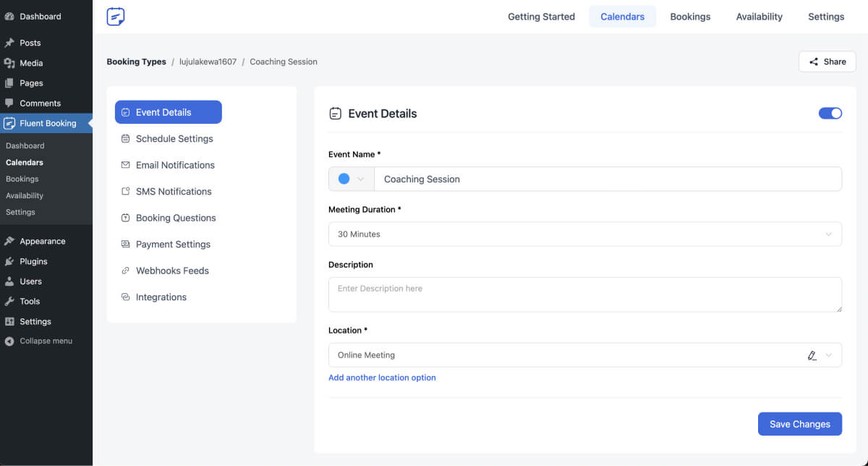This screenshot has width=868, height=466.
Task: Switch to the Bookings top tab
Action: [690, 17]
